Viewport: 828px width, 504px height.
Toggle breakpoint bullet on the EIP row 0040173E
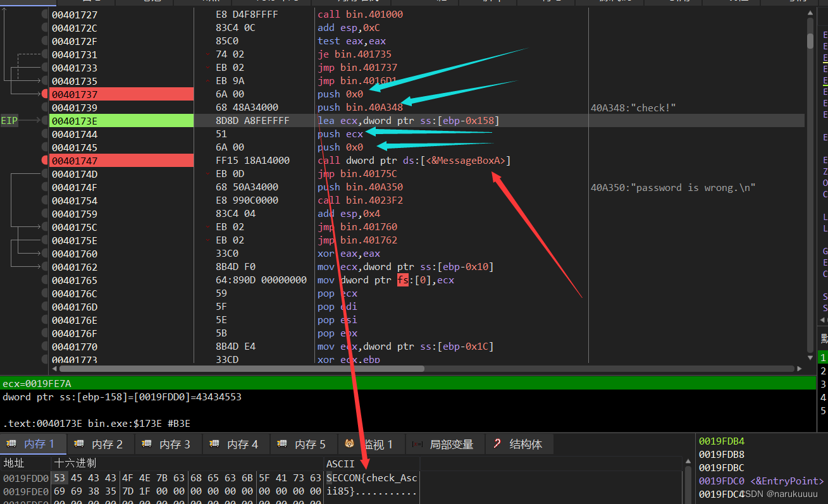click(x=45, y=121)
